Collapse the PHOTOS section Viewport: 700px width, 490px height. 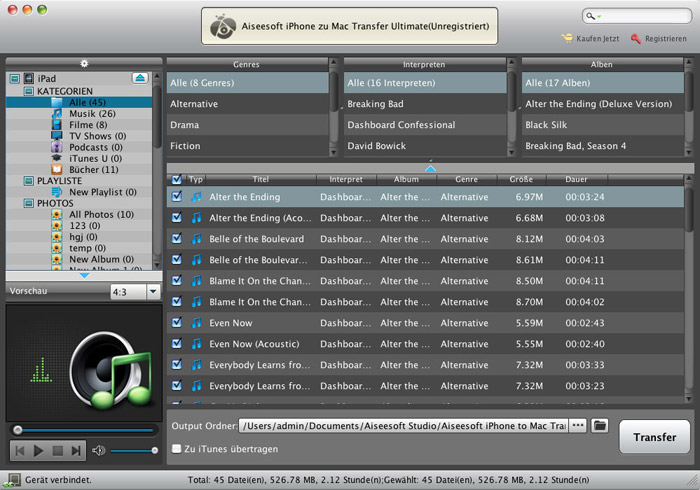29,203
